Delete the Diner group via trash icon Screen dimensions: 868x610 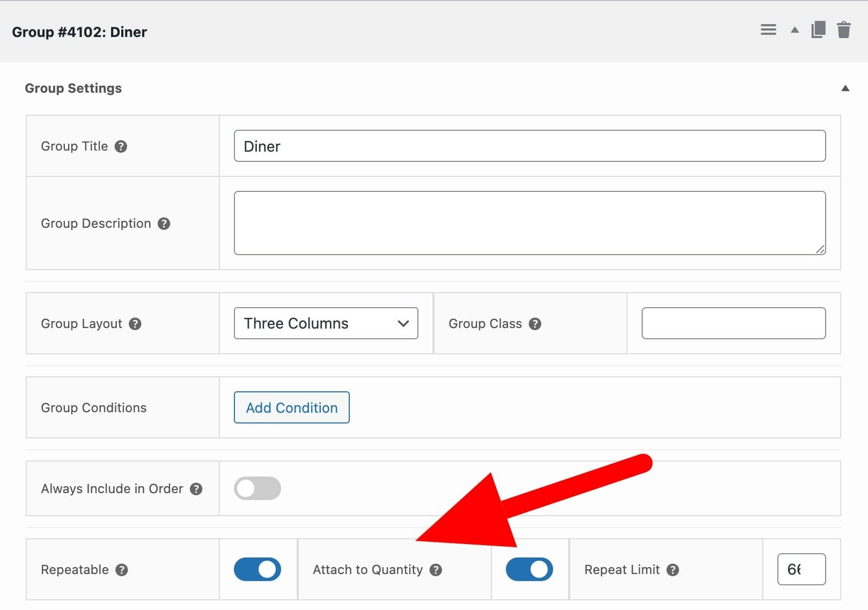click(x=843, y=31)
